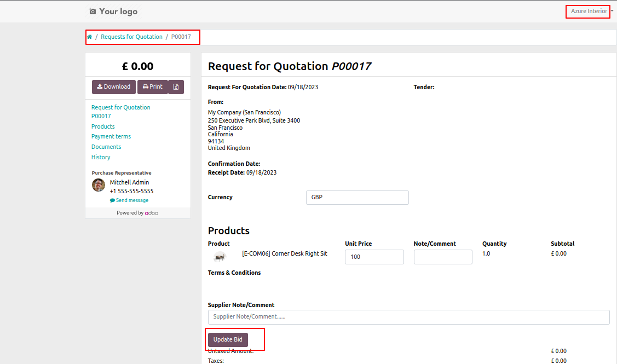Click the camera icon beside Your logo
This screenshot has height=364, width=617.
click(x=93, y=11)
